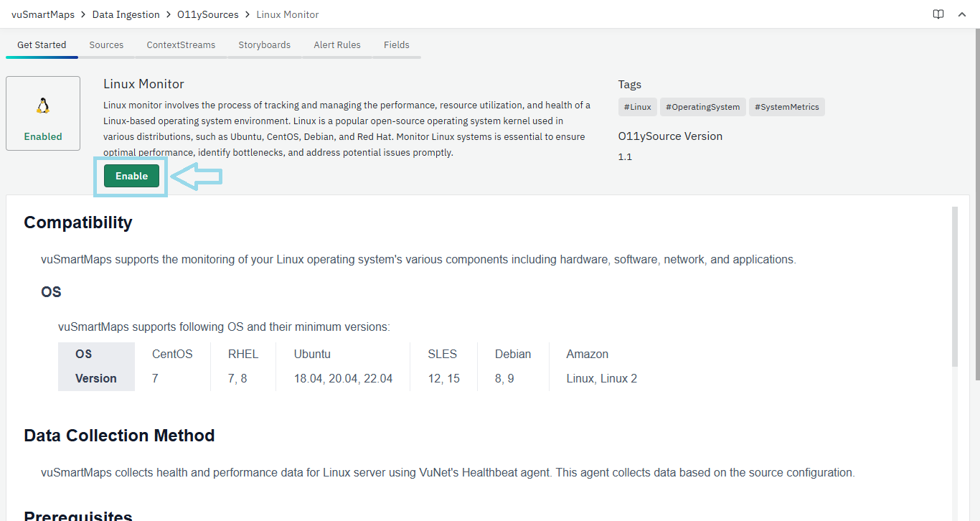Click the green Enable button
This screenshot has width=980, height=521.
(x=131, y=176)
